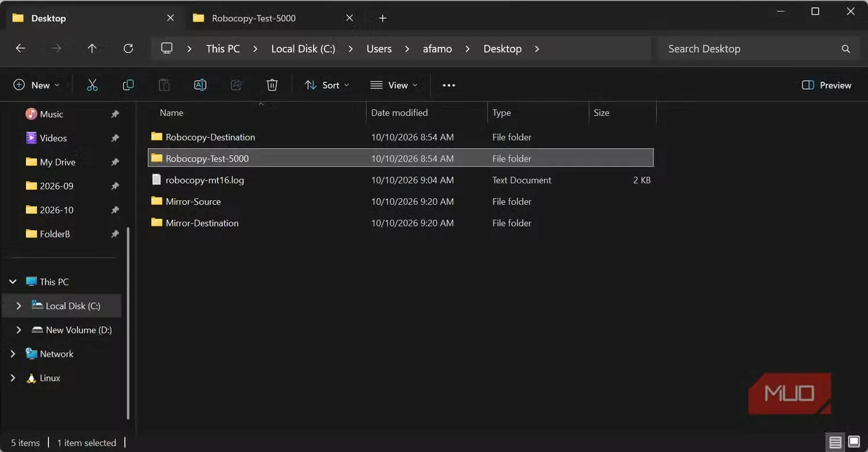The height and width of the screenshot is (452, 868).
Task: Add a new tab
Action: [x=382, y=18]
